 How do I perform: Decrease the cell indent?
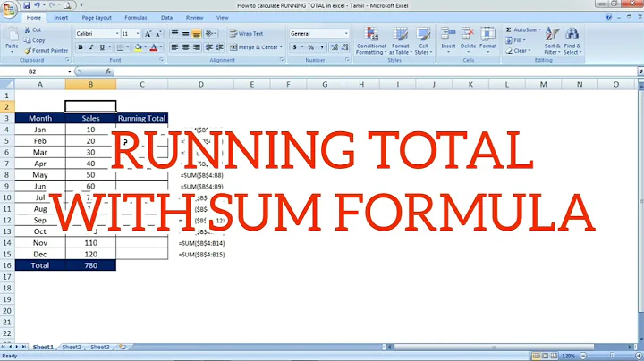click(209, 47)
